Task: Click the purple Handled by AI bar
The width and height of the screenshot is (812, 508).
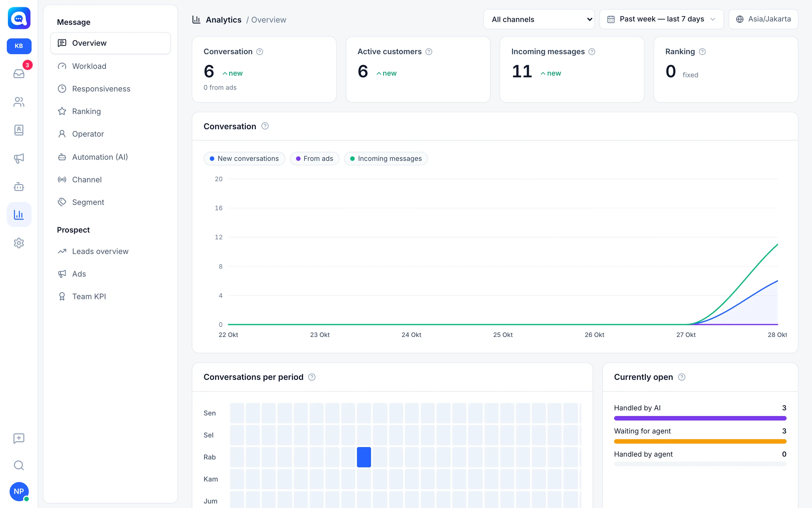Action: click(x=700, y=418)
